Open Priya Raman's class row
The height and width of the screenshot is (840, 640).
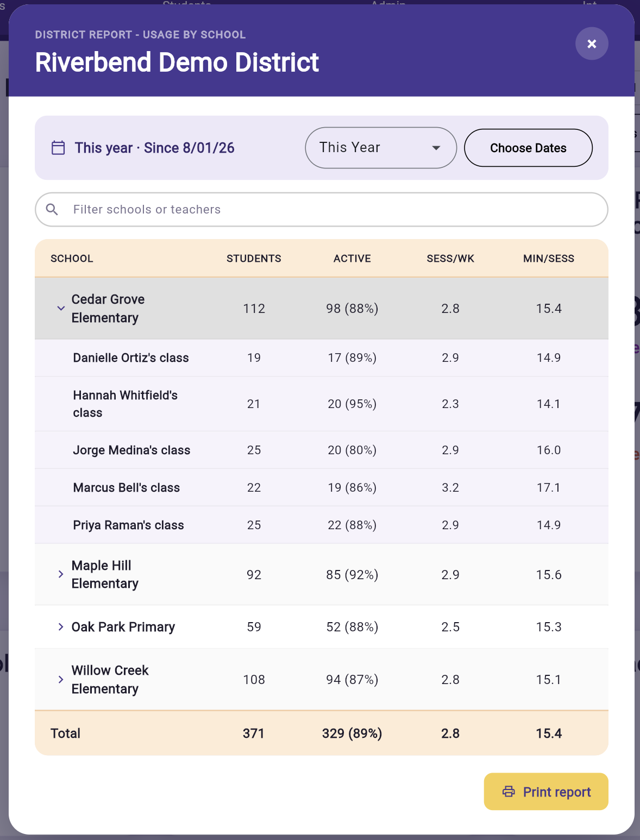322,525
